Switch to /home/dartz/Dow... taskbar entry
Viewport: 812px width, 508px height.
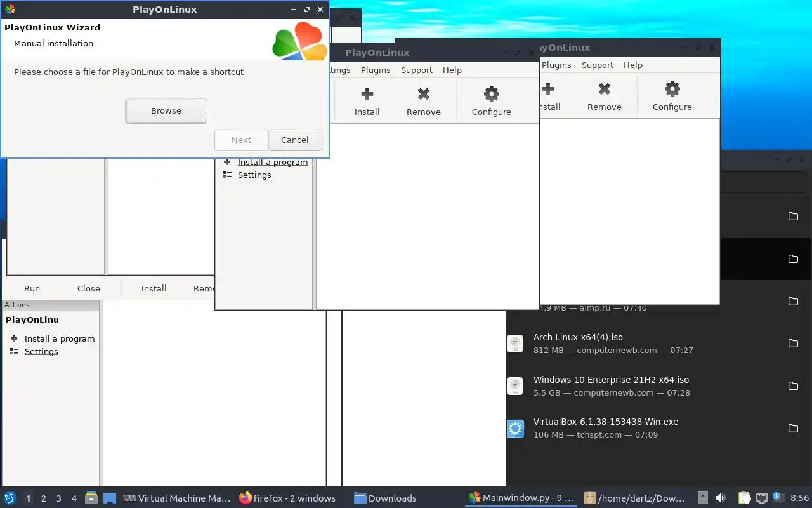(634, 498)
